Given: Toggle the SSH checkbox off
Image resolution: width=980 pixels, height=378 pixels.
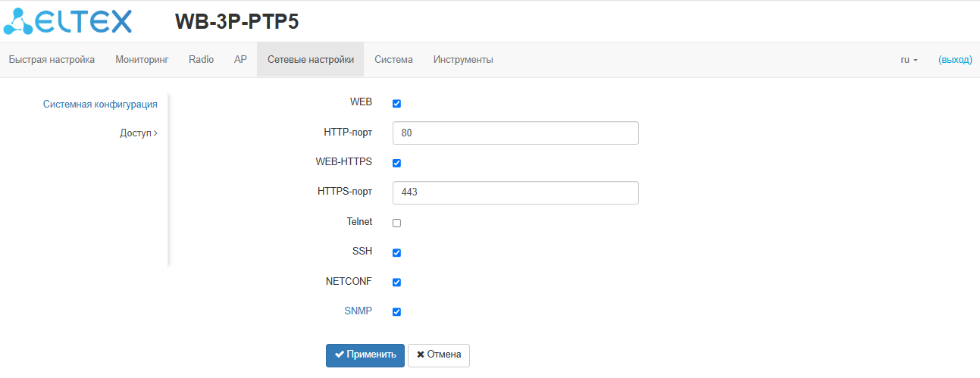Looking at the screenshot, I should [x=396, y=252].
